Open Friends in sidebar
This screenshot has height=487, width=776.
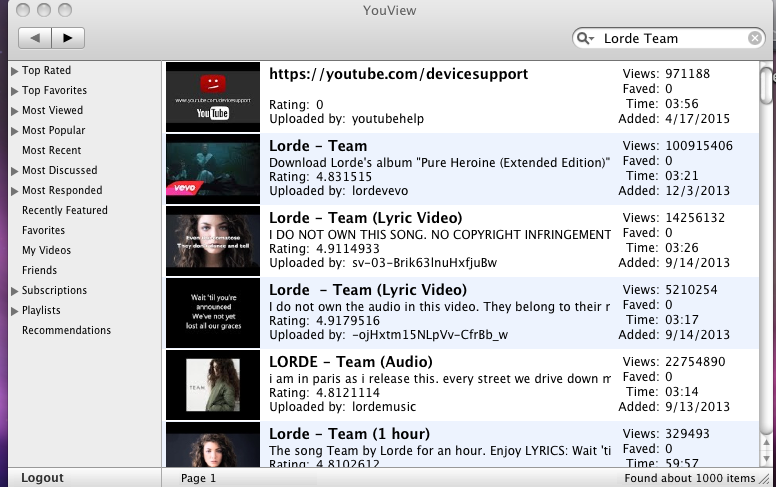(x=39, y=270)
